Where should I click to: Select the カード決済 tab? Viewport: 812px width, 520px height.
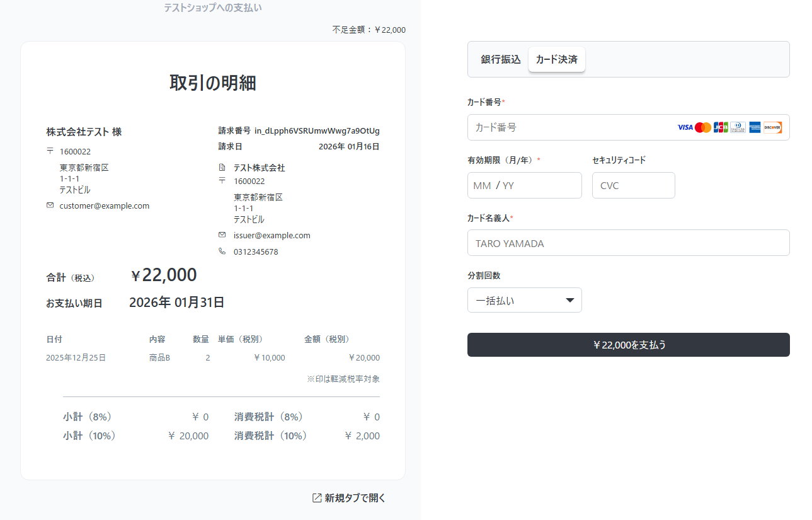[556, 59]
